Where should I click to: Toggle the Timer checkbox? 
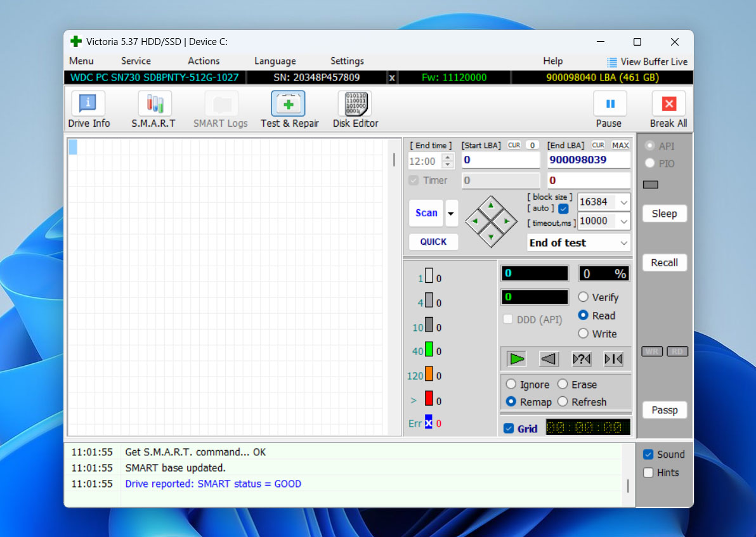[x=413, y=180]
